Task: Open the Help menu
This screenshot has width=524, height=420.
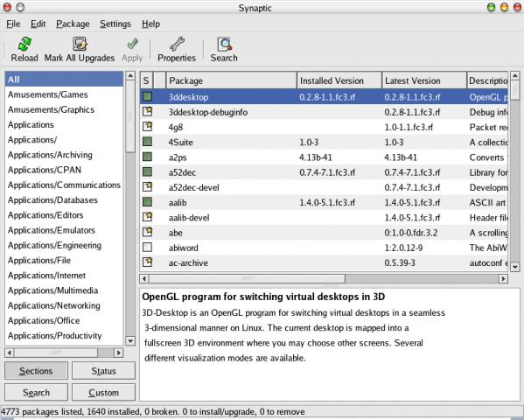Action: [150, 24]
